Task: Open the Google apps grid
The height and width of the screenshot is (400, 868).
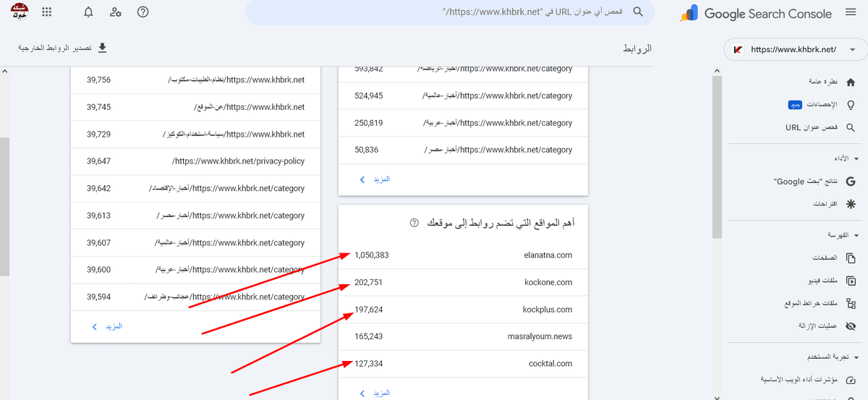Action: point(47,12)
